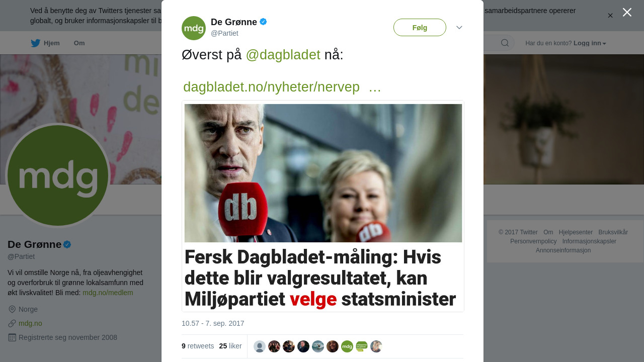Open the @dagbladet mention link
The height and width of the screenshot is (362, 644).
(x=283, y=55)
